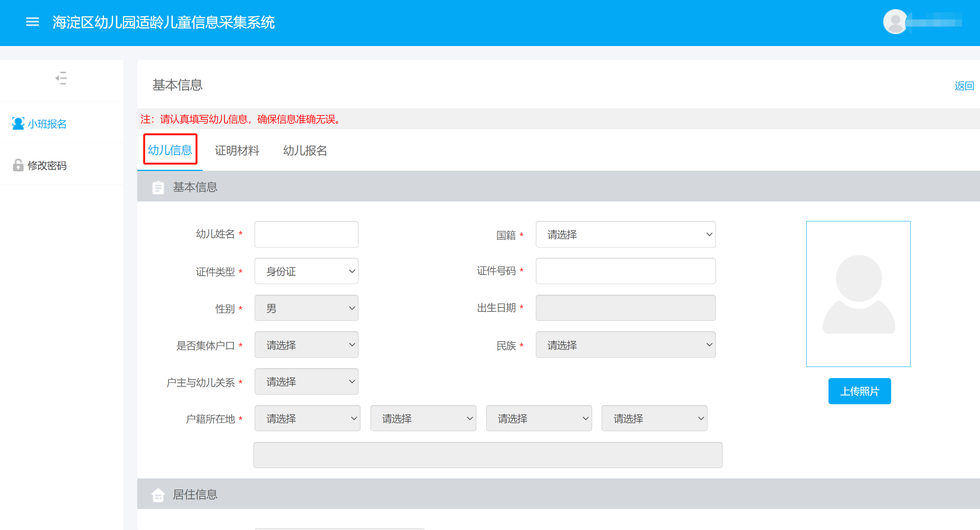Expand the 民族 dropdown

click(625, 345)
